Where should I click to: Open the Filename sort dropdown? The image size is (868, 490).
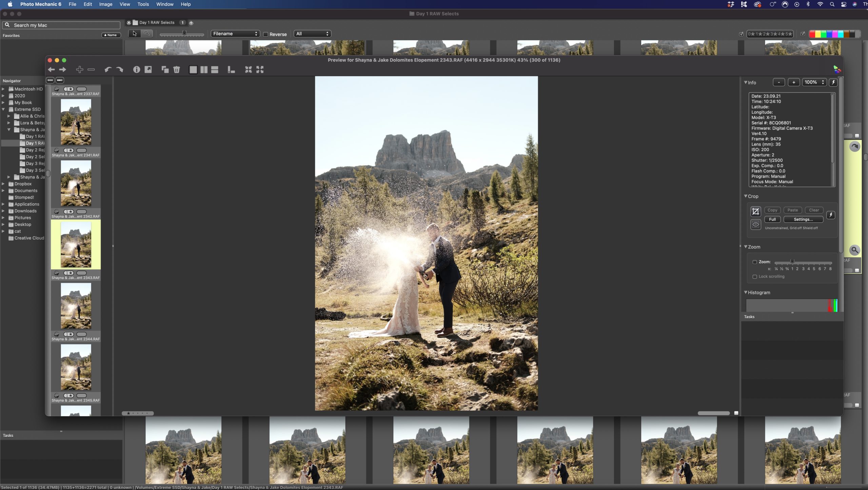pyautogui.click(x=235, y=34)
